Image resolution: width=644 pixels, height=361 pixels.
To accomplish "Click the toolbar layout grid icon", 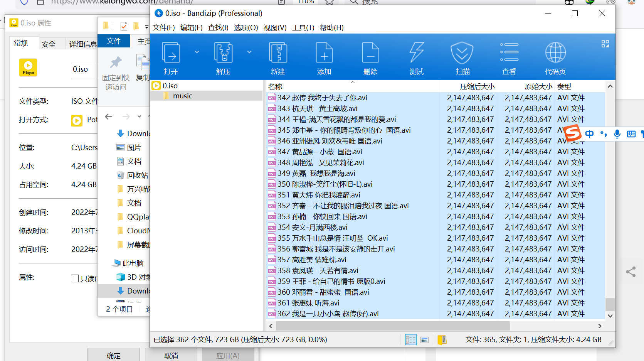I will [x=605, y=44].
